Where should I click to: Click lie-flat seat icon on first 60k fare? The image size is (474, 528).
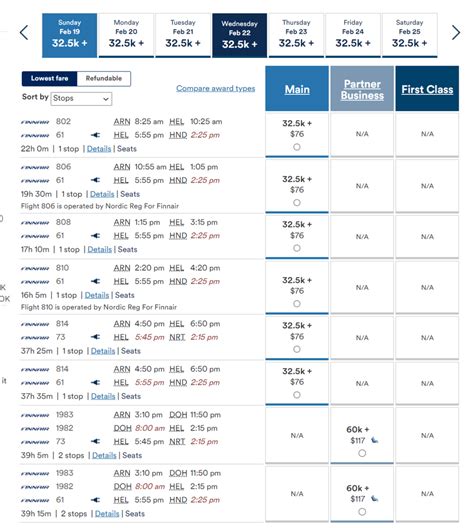374,440
